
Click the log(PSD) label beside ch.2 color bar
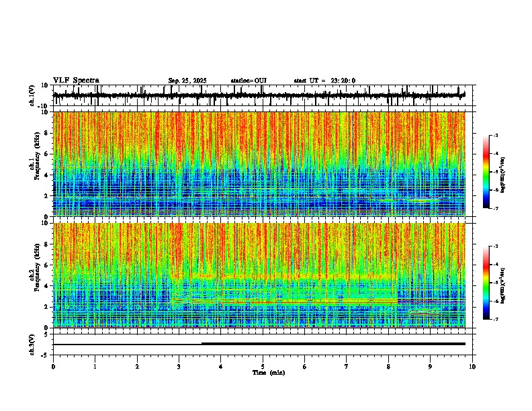(x=503, y=286)
